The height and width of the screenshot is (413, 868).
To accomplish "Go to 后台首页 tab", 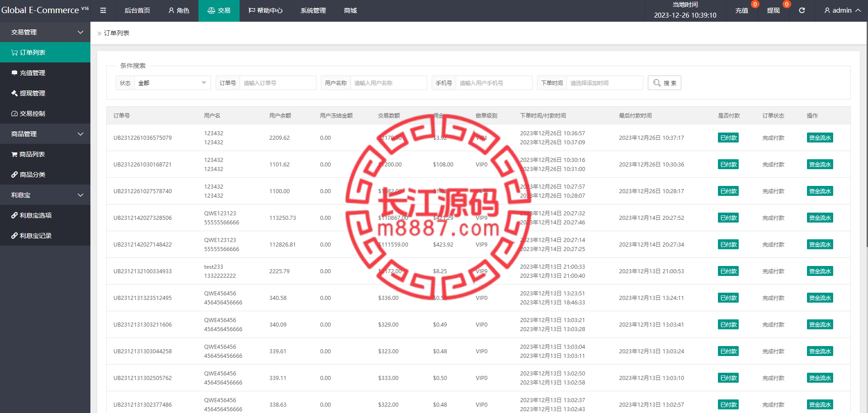I will pyautogui.click(x=137, y=10).
